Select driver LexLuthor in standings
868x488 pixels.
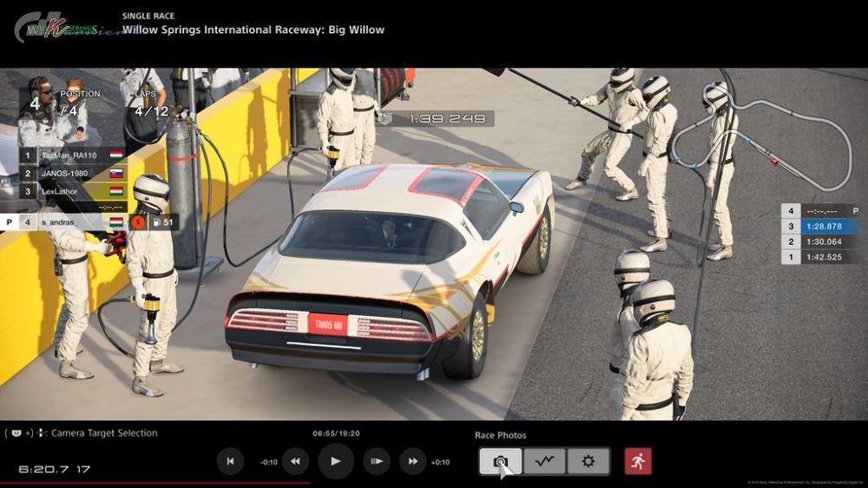coord(73,192)
